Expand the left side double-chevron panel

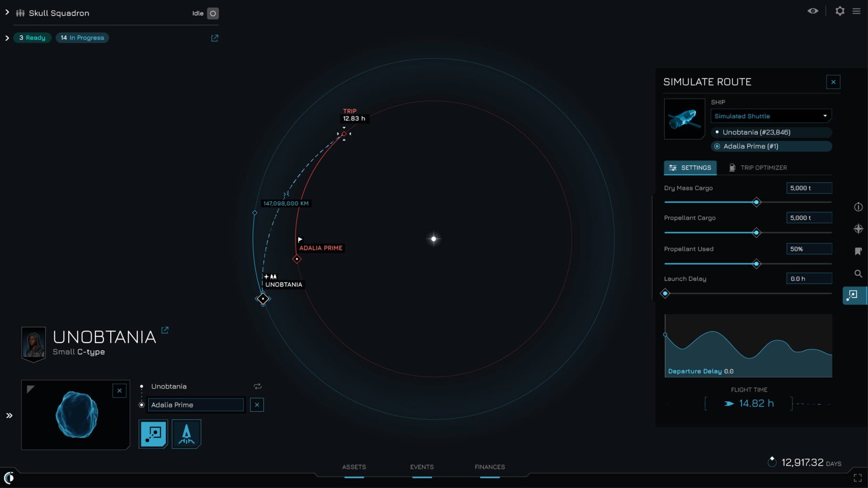(9, 416)
